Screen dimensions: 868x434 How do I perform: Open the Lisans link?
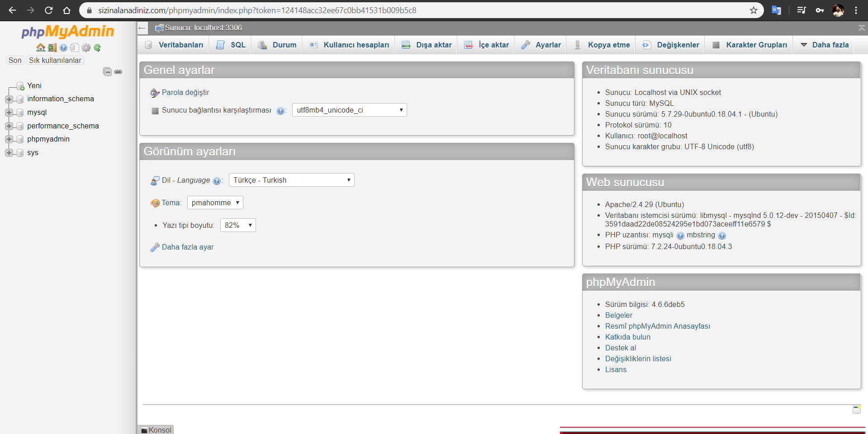(x=616, y=369)
